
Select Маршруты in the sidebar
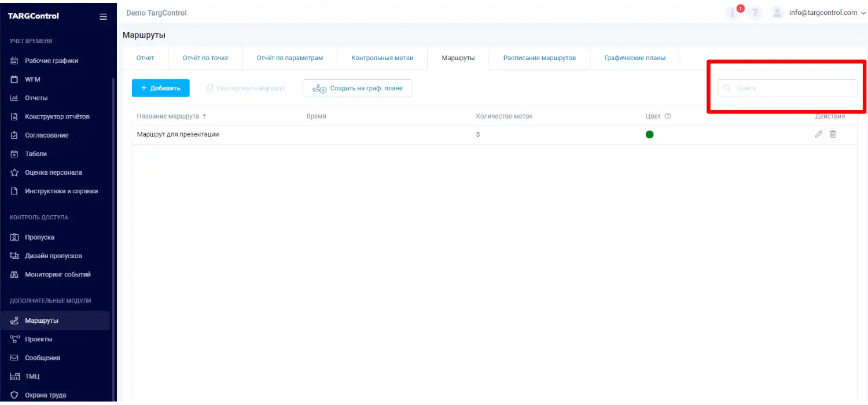(x=56, y=321)
